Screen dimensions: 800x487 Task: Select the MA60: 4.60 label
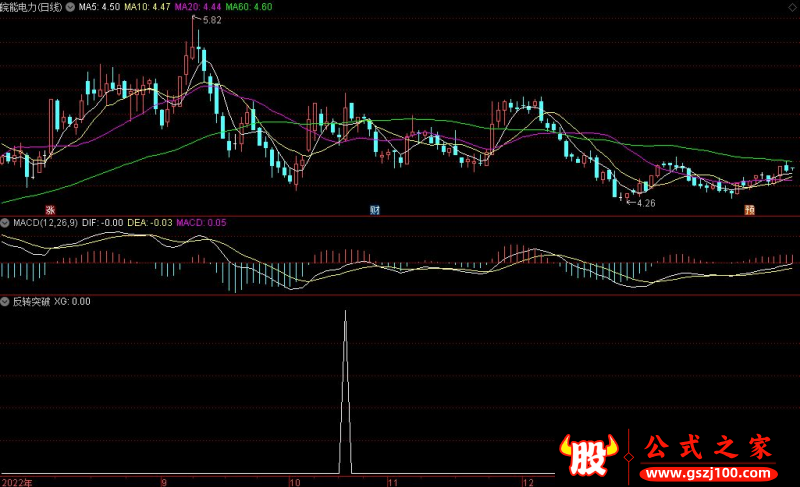249,7
